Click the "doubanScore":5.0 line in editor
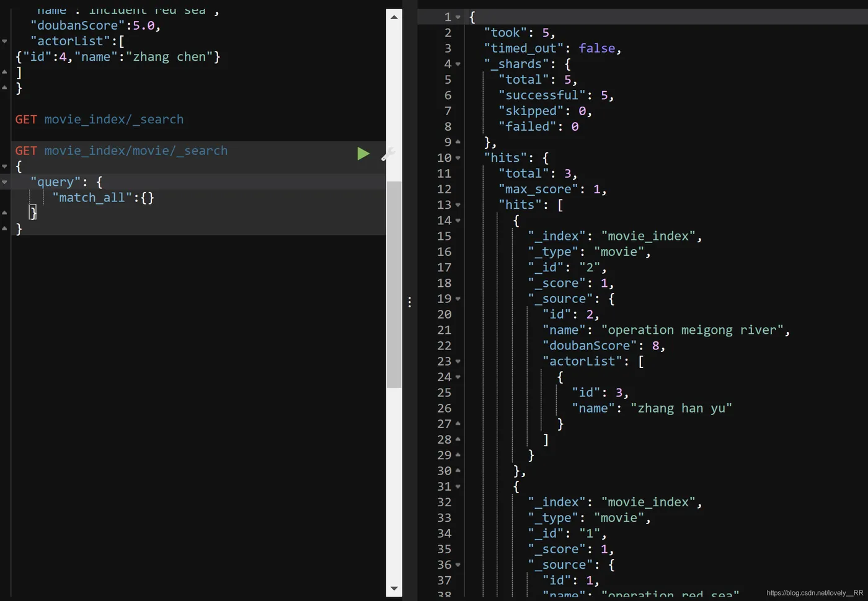This screenshot has height=601, width=868. click(95, 25)
